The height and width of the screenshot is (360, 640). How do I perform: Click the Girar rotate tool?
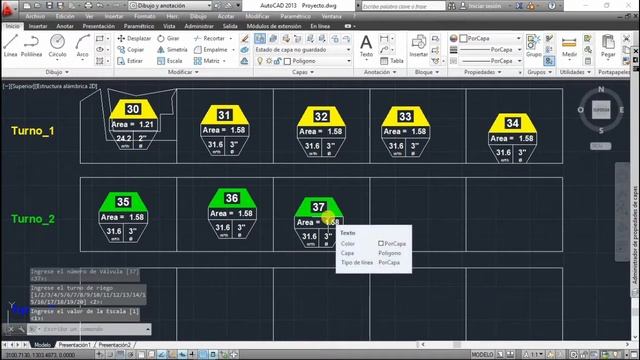168,38
